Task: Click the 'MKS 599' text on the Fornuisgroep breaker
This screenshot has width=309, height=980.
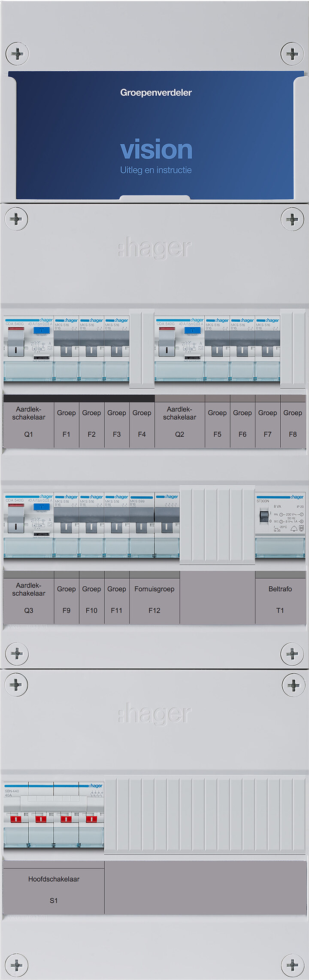Action: 137,501
